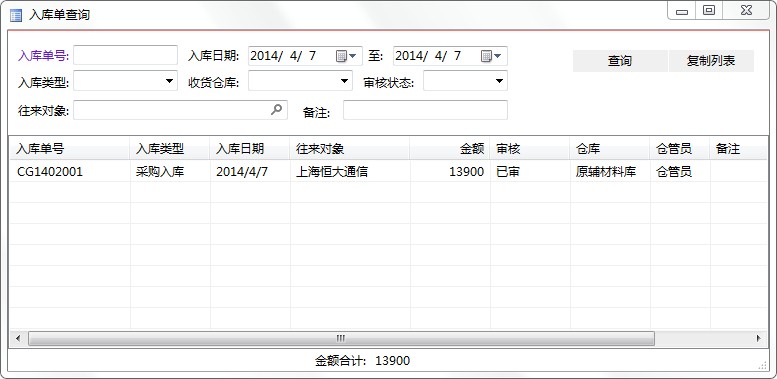Image resolution: width=777 pixels, height=379 pixels.
Task: Open calendar picker for 入库日期 start date
Action: 346,55
